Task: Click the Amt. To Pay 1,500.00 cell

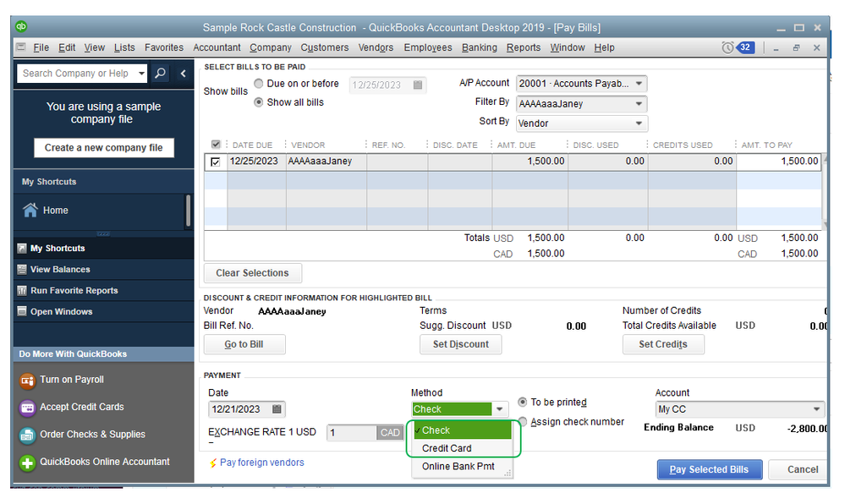Action: [779, 162]
